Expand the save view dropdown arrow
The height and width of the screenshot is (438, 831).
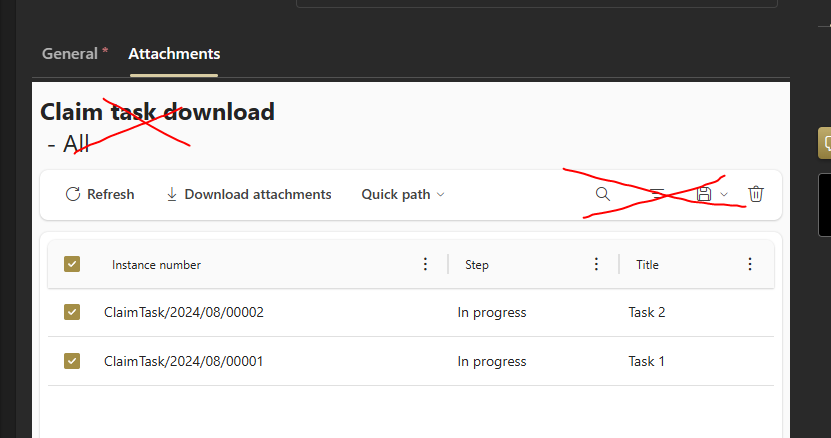tap(724, 195)
